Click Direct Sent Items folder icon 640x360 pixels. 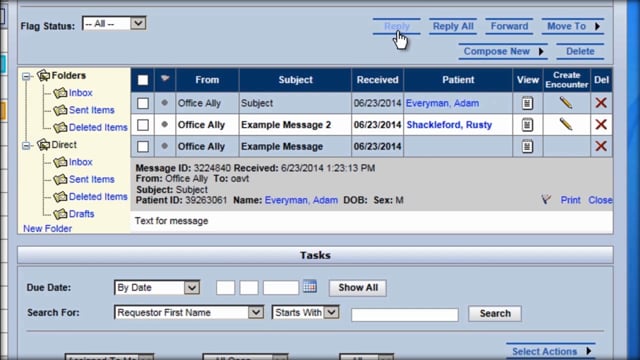(x=60, y=180)
